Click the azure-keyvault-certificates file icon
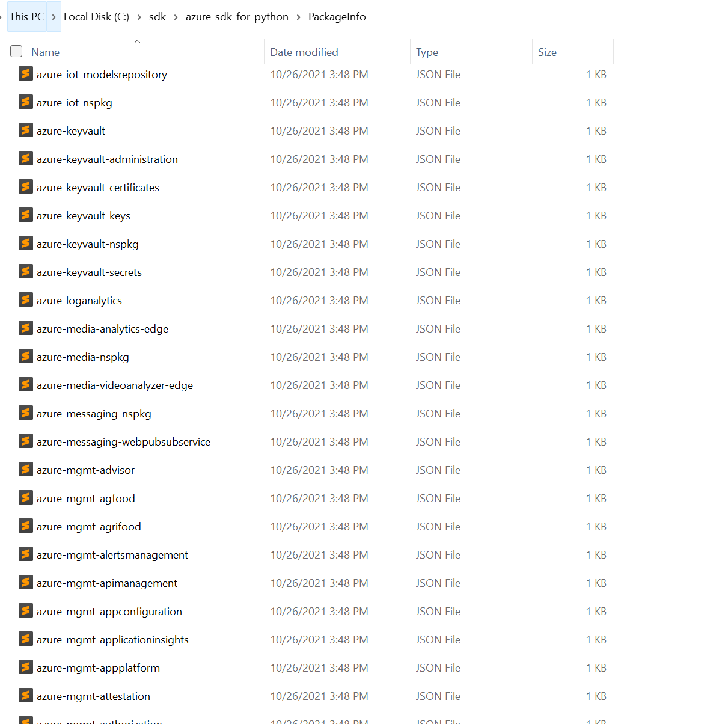Screen dimensions: 728x724 26,186
